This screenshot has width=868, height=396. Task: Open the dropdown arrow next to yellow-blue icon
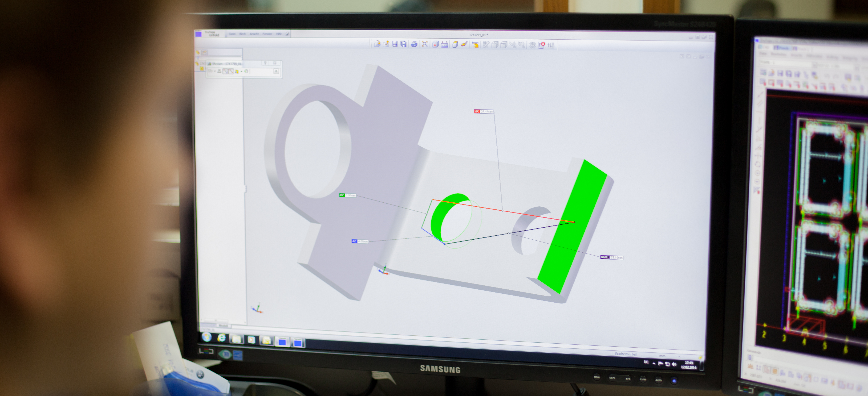click(x=241, y=71)
